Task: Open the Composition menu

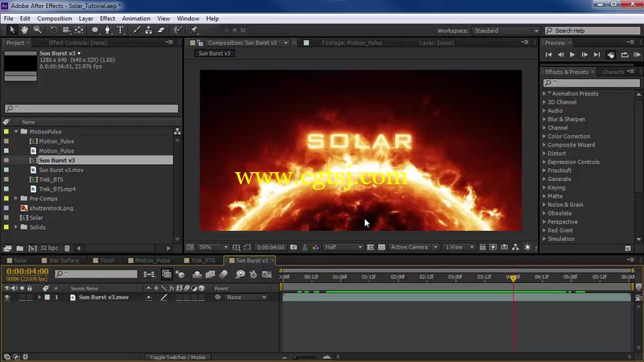Action: tap(54, 19)
